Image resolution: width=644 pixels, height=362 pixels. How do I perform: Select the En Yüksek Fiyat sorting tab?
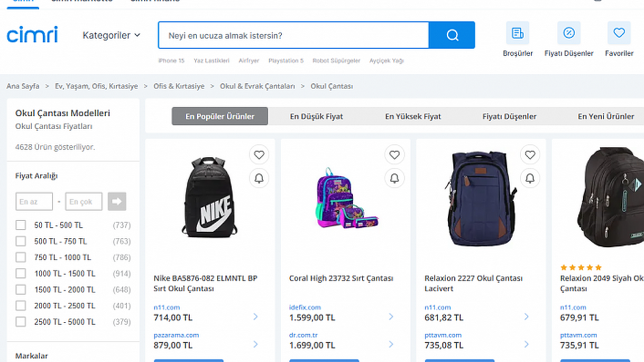tap(413, 116)
